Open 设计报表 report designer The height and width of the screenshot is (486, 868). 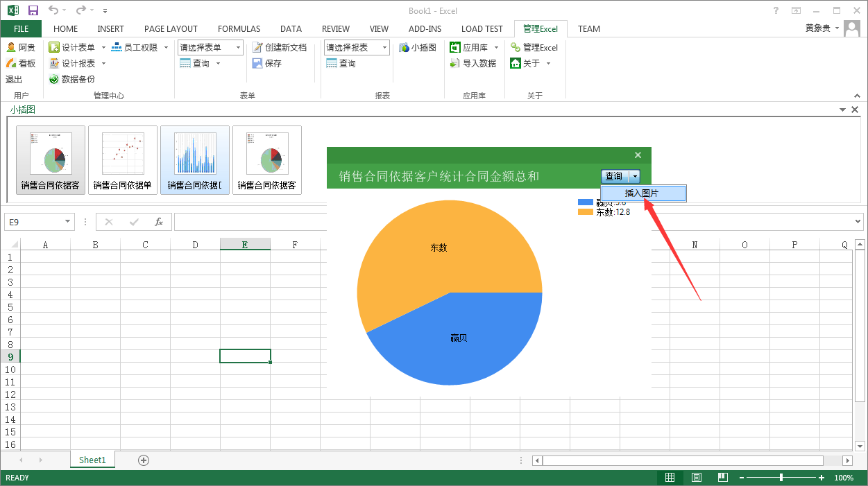[x=72, y=63]
